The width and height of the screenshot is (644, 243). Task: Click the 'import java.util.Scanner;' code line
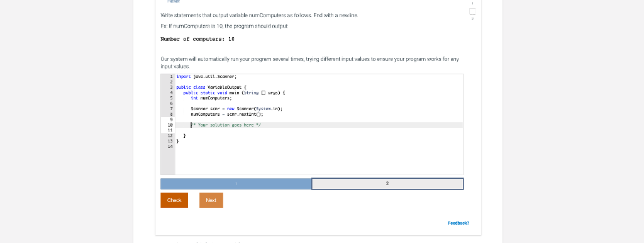[x=206, y=76]
